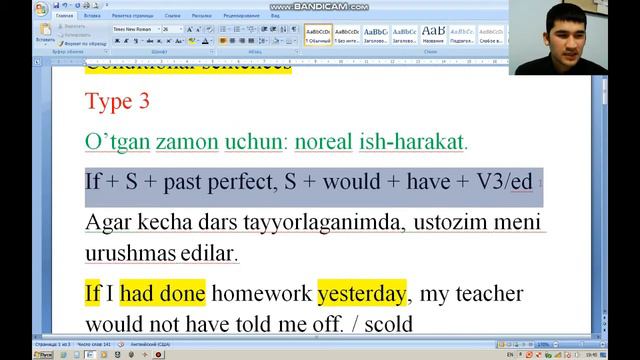Align text left
The height and width of the screenshot is (360, 640).
[x=223, y=41]
